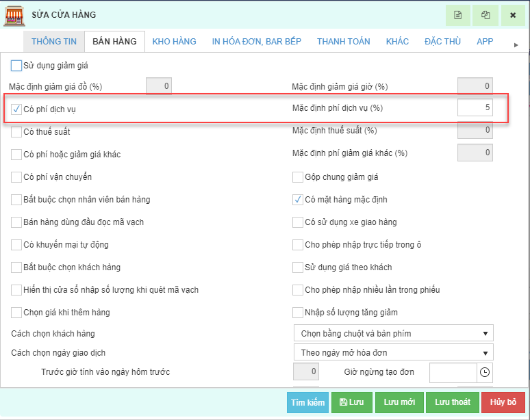530x420 pixels.
Task: Check the Có thuế suất option
Action: point(16,131)
